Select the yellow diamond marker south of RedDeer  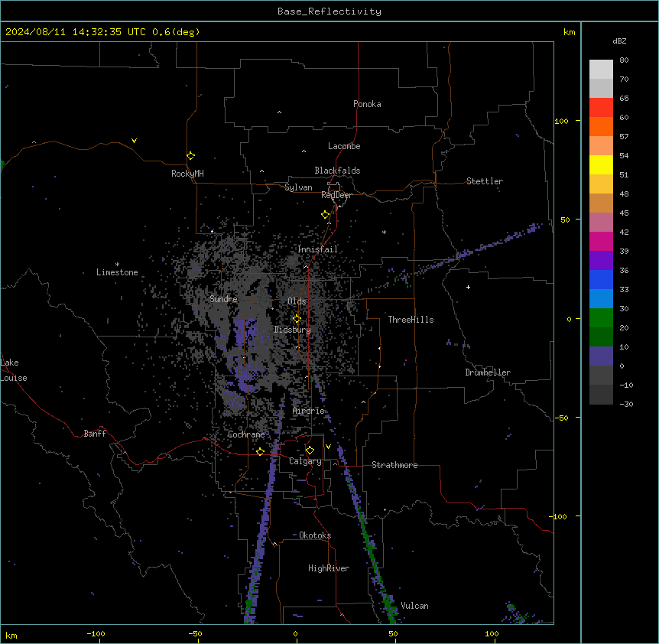tap(326, 215)
